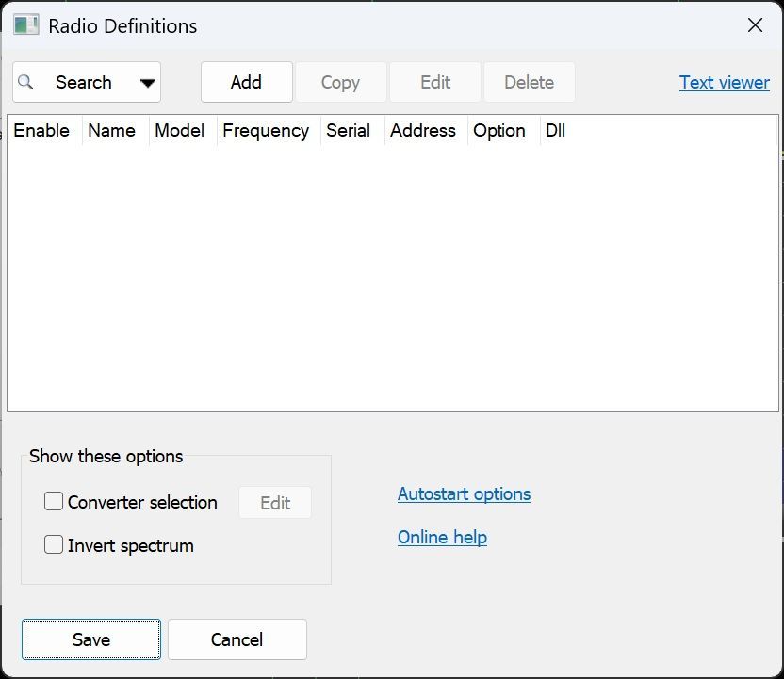Viewport: 784px width, 679px height.
Task: Click the Save button
Action: tap(91, 639)
